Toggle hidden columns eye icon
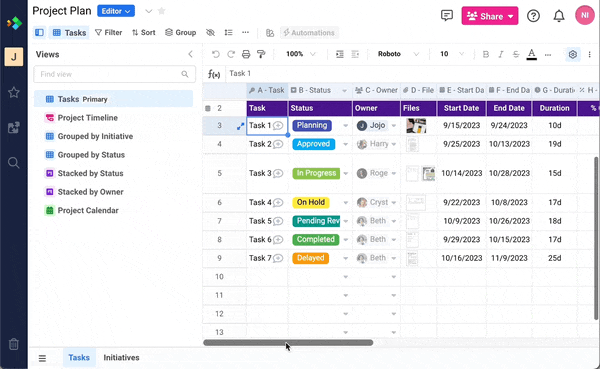This screenshot has height=369, width=600. (x=210, y=33)
